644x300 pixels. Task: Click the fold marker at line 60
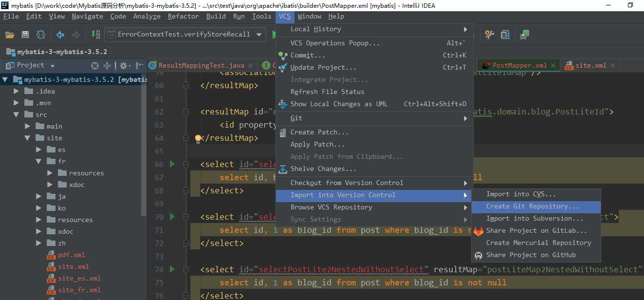186,85
